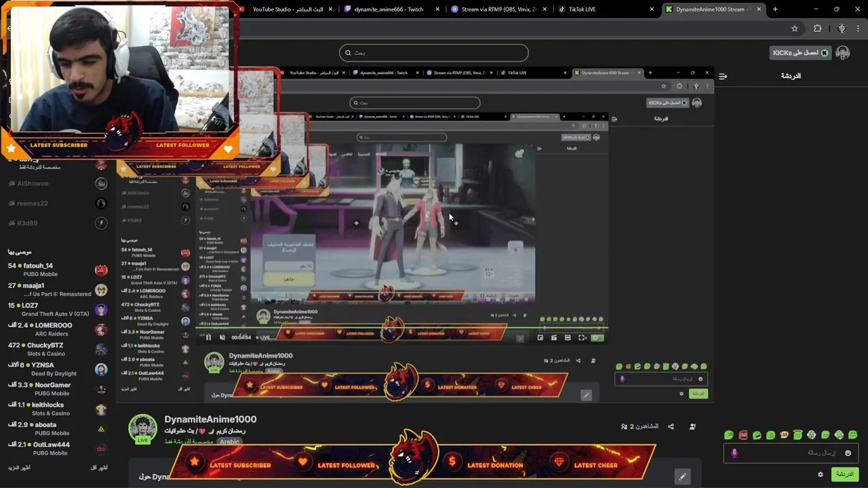Open keithlocks Slots & Casino channel
The width and height of the screenshot is (868, 488).
58,409
